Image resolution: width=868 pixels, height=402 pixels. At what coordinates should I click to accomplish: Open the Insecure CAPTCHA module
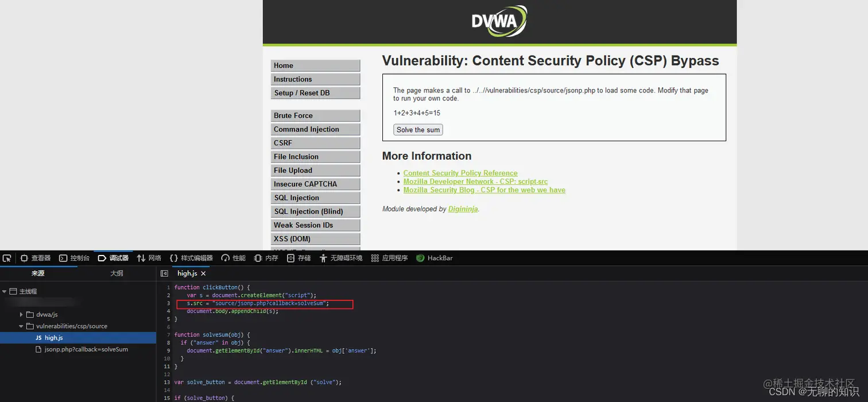[x=316, y=184]
